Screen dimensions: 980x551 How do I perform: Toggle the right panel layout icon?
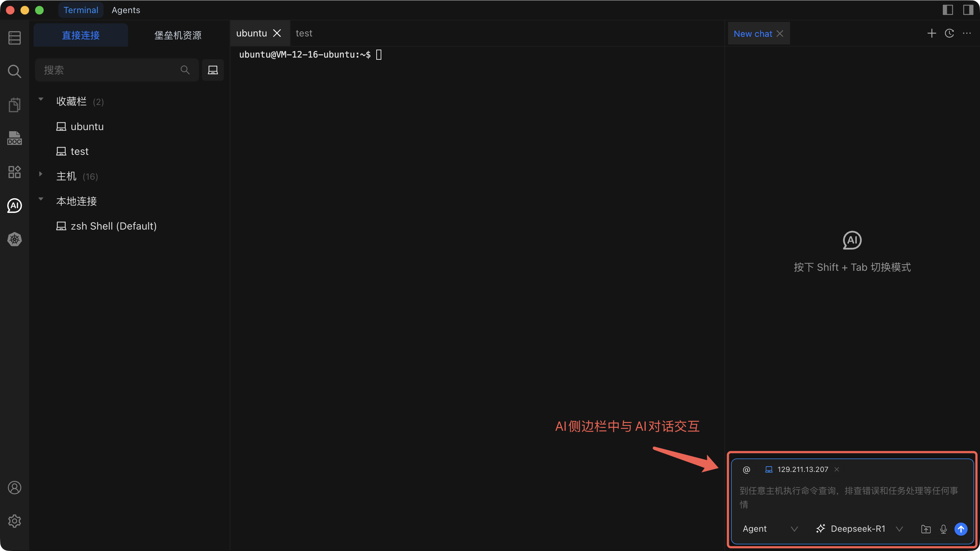[x=968, y=10]
